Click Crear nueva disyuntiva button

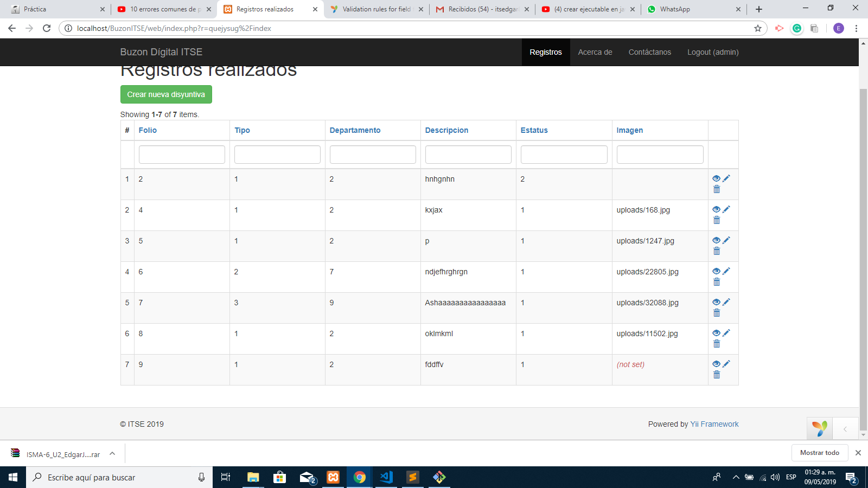[166, 94]
